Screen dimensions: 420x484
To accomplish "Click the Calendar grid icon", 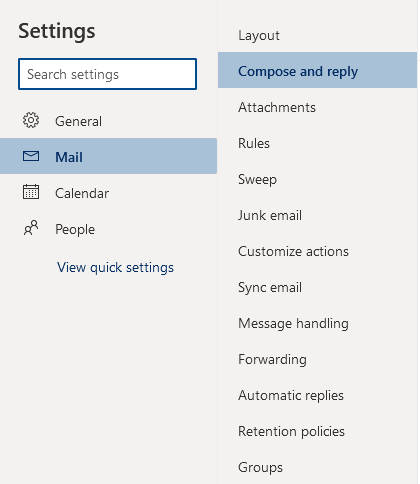I will pyautogui.click(x=31, y=192).
